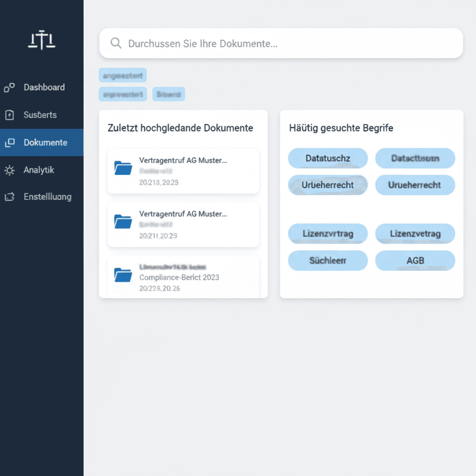
Task: Open Vertragentruf document dated 20/211,20:23
Action: click(x=183, y=225)
